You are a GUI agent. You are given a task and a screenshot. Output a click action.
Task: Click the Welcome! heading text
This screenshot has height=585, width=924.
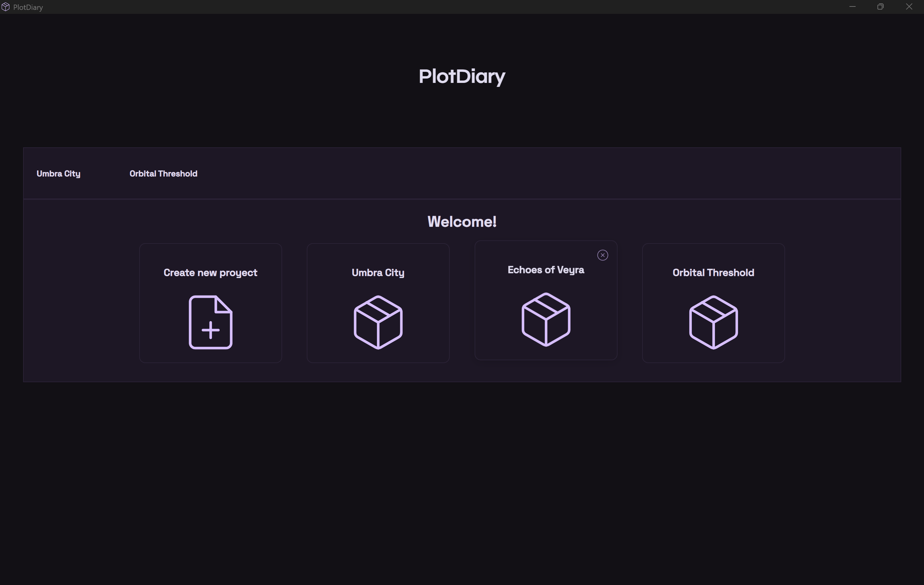(x=462, y=222)
